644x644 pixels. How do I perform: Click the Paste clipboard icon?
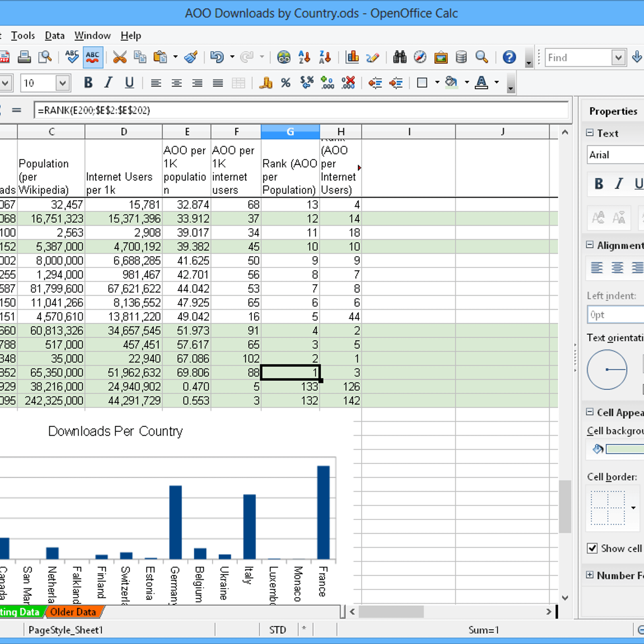160,57
